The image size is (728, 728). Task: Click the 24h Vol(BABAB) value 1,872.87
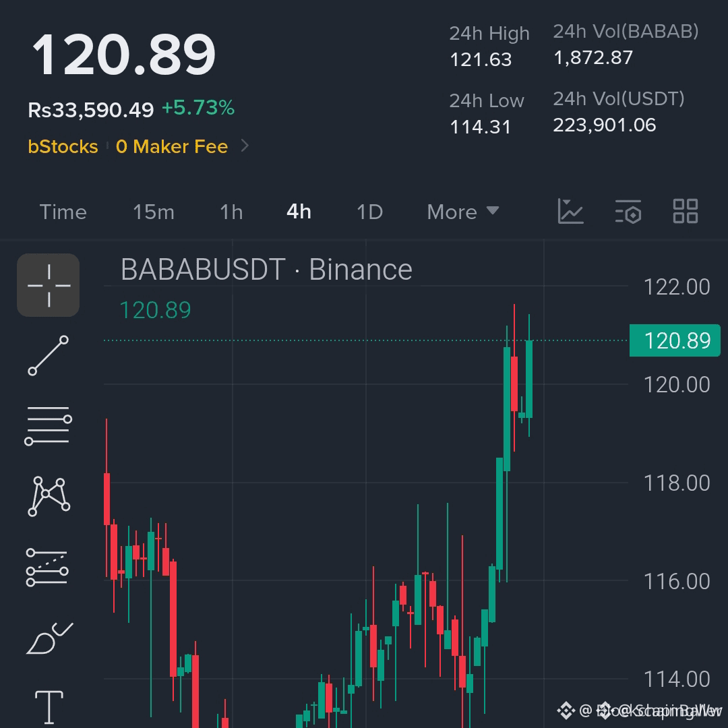coord(593,57)
